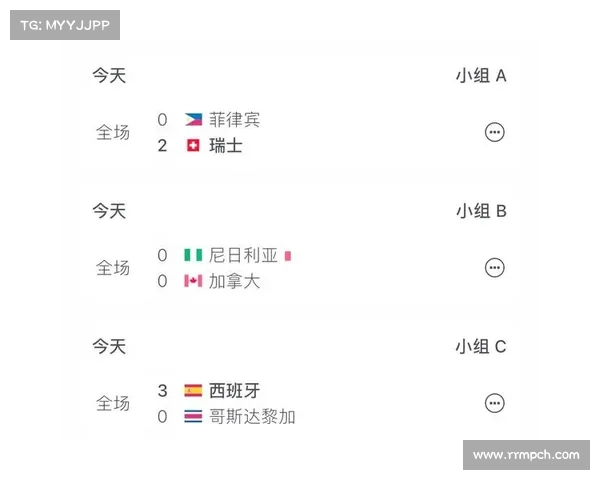Click the Philippines flag icon
The image size is (600, 480).
pyautogui.click(x=193, y=119)
